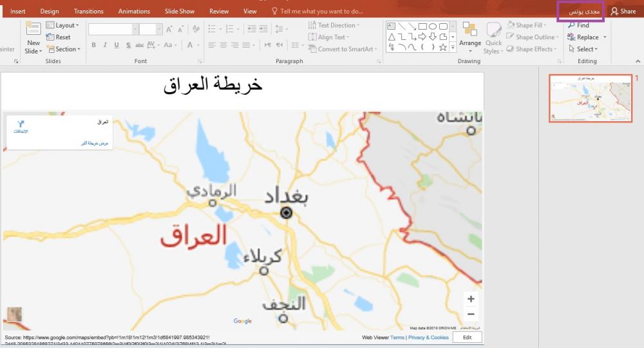Screen dimensions: 644x348
Task: Open the Shape Effects menu
Action: point(532,49)
